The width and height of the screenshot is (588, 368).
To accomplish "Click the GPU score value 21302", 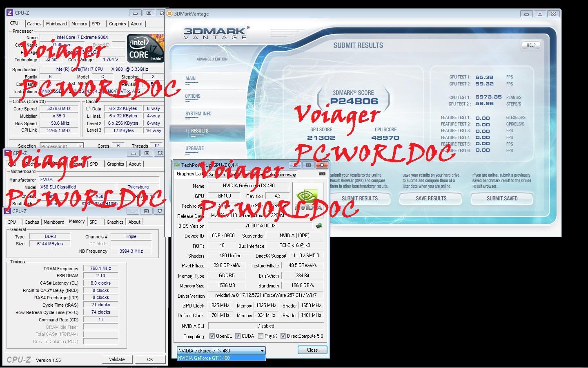I will [321, 138].
